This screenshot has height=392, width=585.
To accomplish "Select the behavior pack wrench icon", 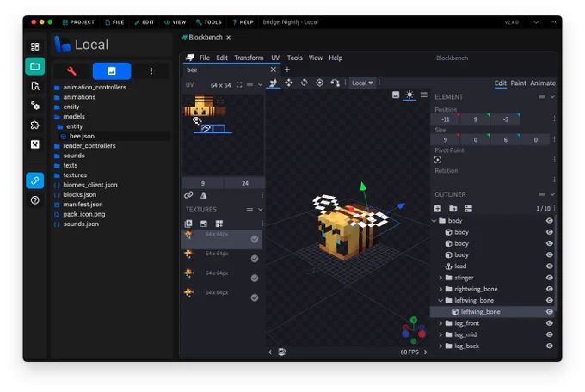I will 71,70.
